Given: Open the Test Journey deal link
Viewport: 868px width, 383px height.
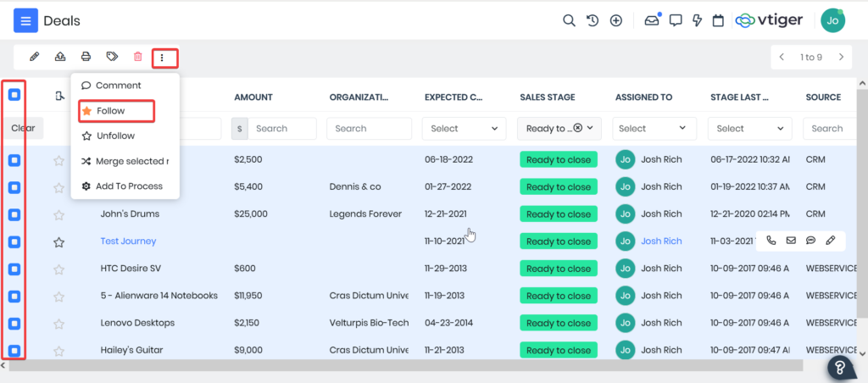Looking at the screenshot, I should (128, 241).
